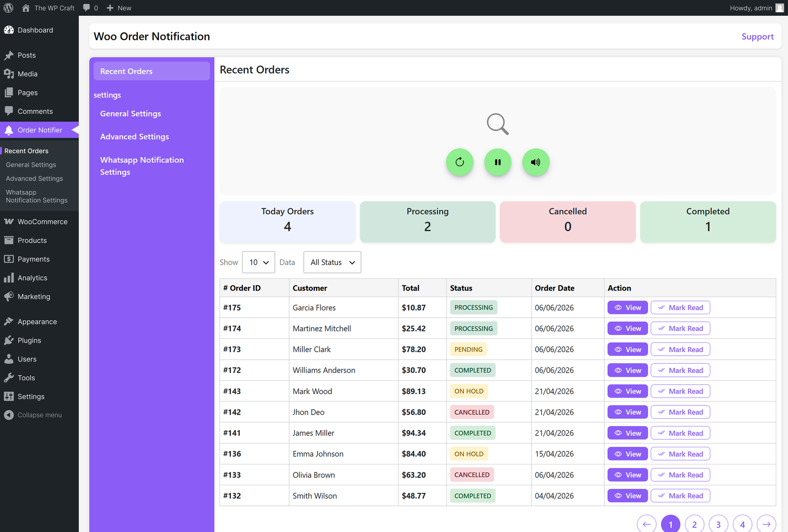The height and width of the screenshot is (532, 788).
Task: Open the comments bubble in admin bar
Action: (87, 8)
